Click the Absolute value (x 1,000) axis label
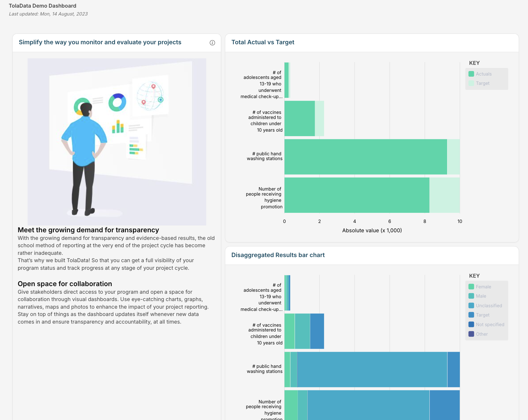The height and width of the screenshot is (420, 528). point(372,230)
